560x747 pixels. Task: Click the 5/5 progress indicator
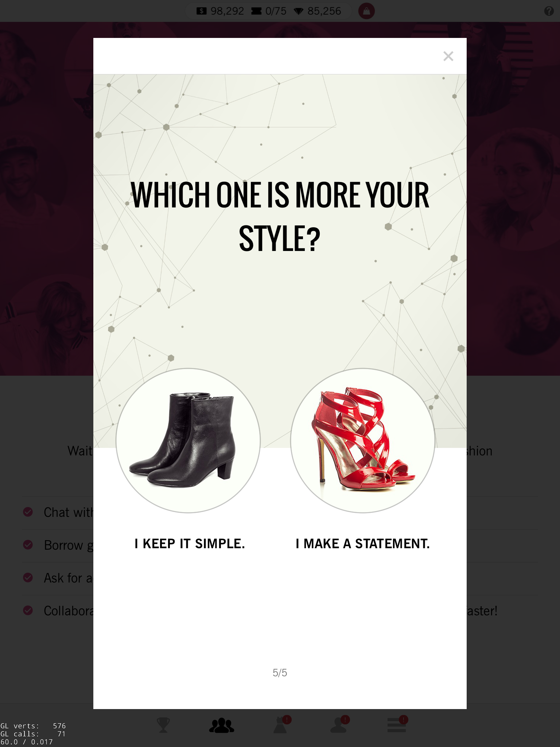pos(280,673)
